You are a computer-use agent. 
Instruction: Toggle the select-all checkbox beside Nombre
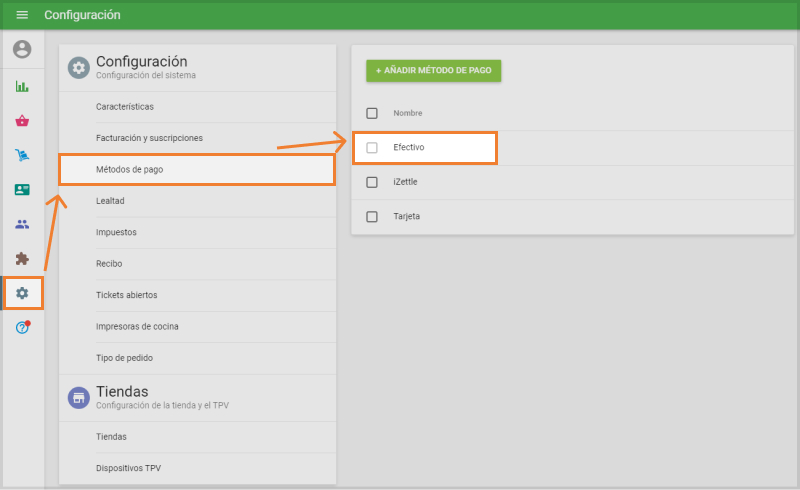point(372,113)
